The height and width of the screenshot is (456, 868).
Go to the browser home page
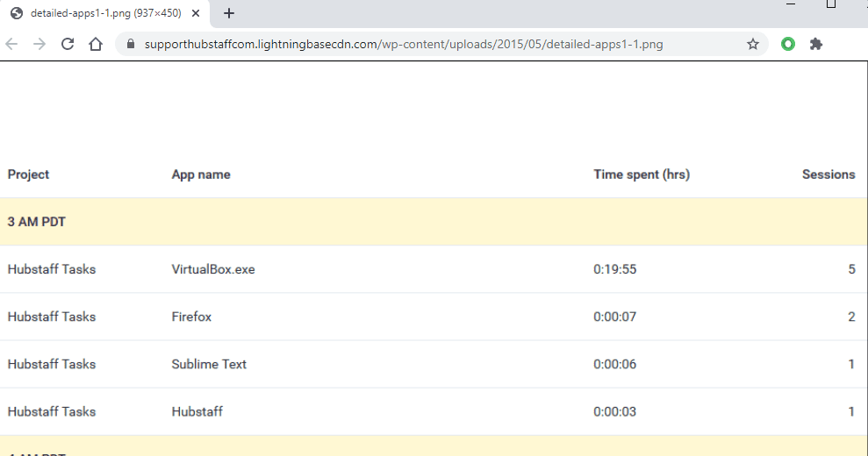[96, 44]
